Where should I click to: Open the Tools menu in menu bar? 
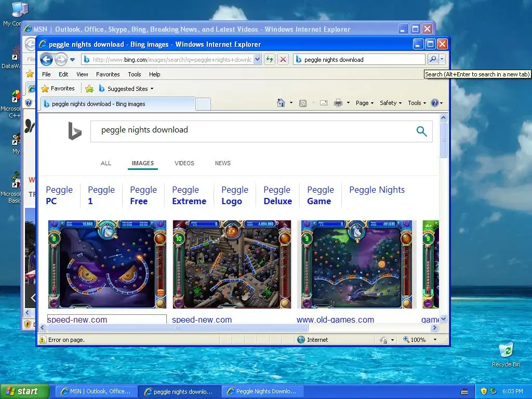click(x=135, y=74)
